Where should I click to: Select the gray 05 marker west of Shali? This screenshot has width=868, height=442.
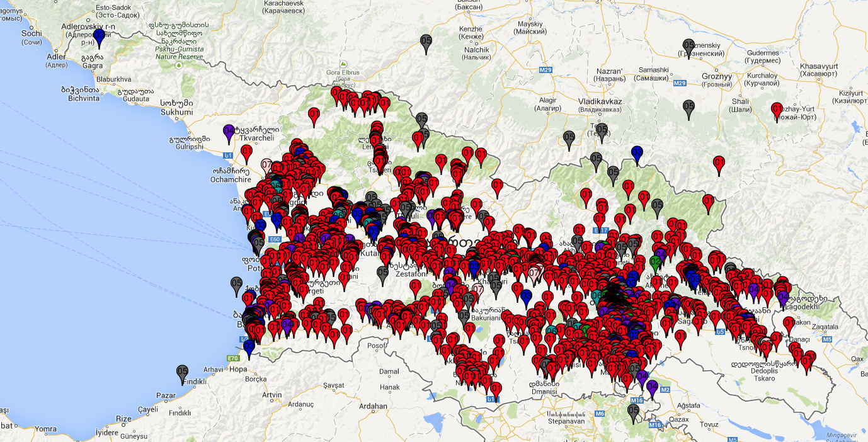688,108
